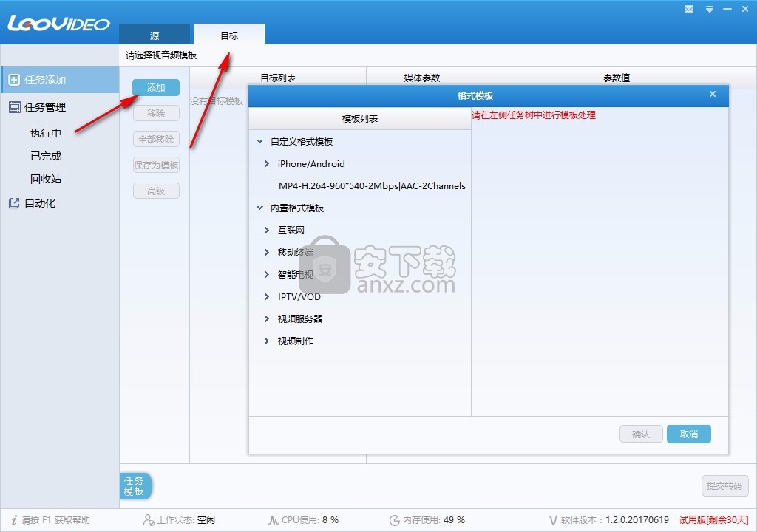Click the 内存使用: 49 % status text
757x532 pixels.
click(x=434, y=520)
